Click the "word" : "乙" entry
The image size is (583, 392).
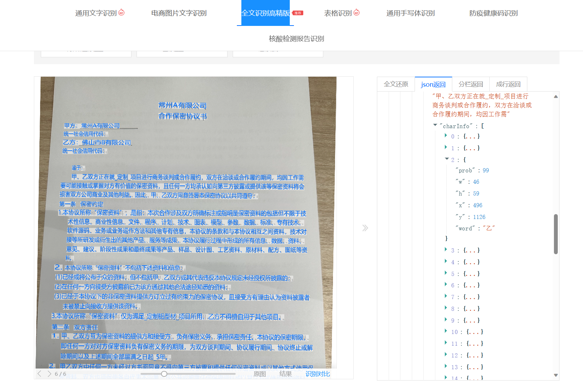475,228
